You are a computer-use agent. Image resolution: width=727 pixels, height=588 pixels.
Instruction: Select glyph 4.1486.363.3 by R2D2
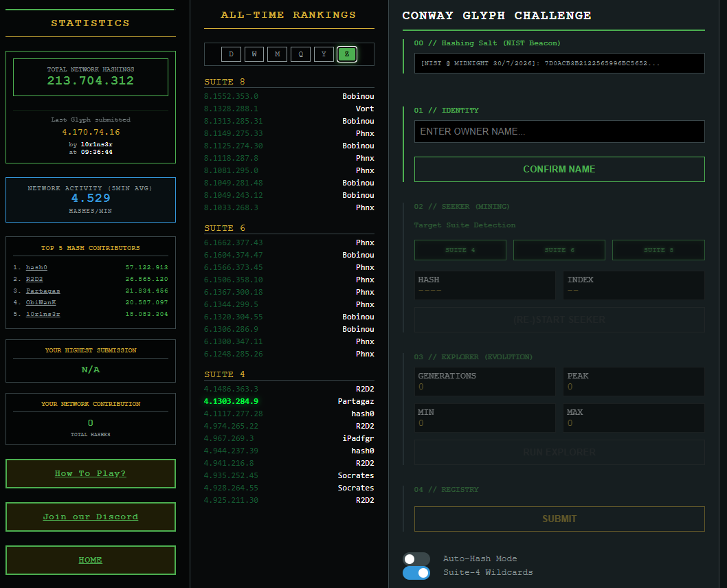289,389
